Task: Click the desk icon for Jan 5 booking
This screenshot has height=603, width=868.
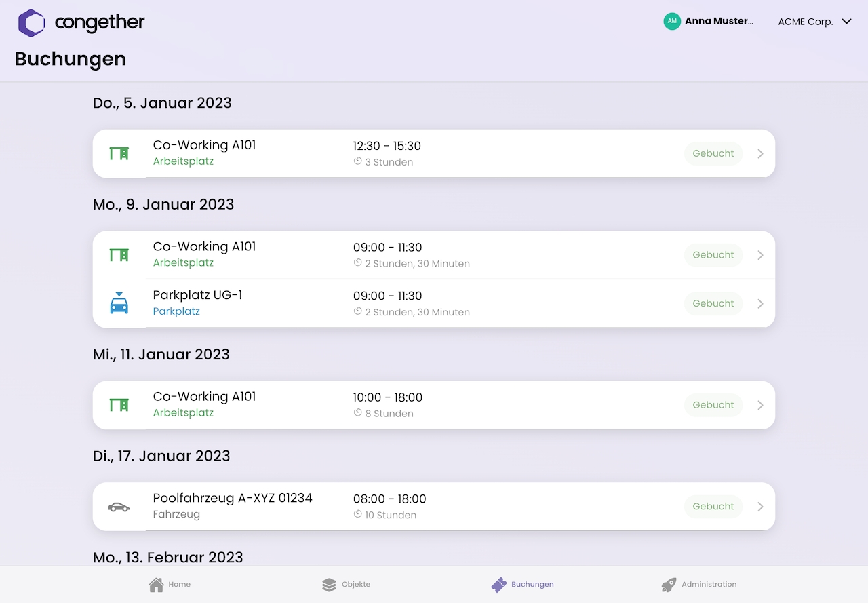Action: pos(119,154)
